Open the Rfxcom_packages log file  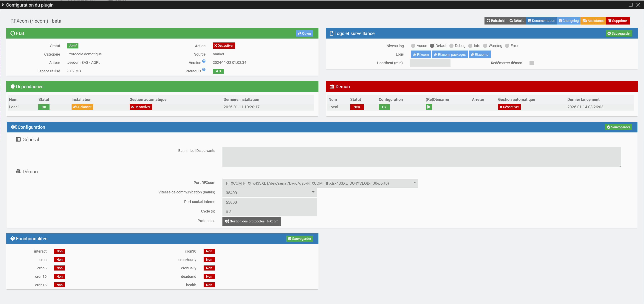[450, 54]
